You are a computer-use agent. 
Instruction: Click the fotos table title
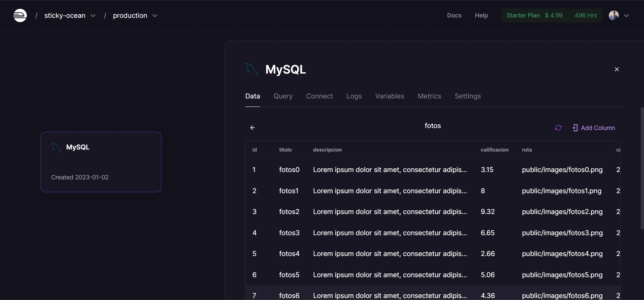(x=433, y=126)
